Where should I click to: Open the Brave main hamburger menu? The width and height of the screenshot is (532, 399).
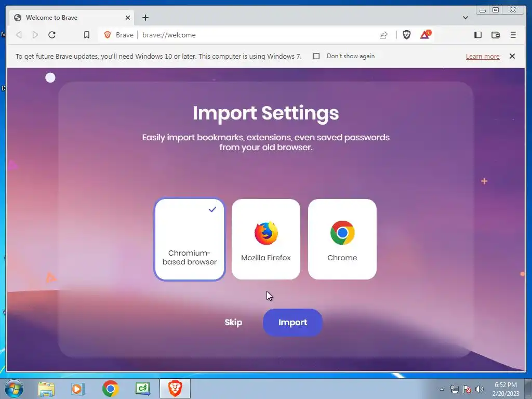point(513,35)
